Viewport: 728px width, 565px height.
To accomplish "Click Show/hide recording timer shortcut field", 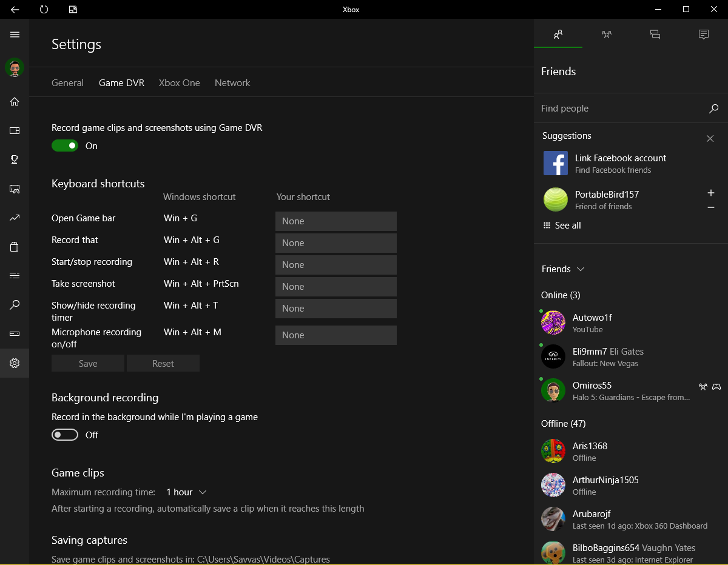I will click(336, 309).
